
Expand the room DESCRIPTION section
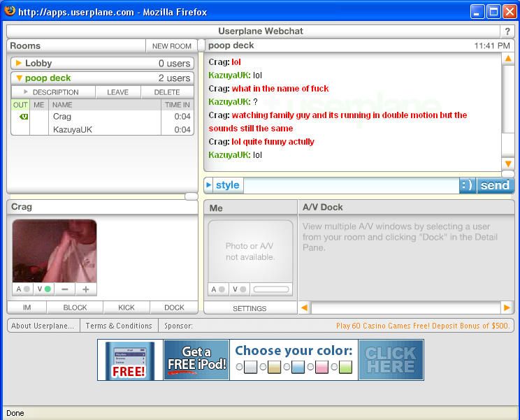point(53,92)
